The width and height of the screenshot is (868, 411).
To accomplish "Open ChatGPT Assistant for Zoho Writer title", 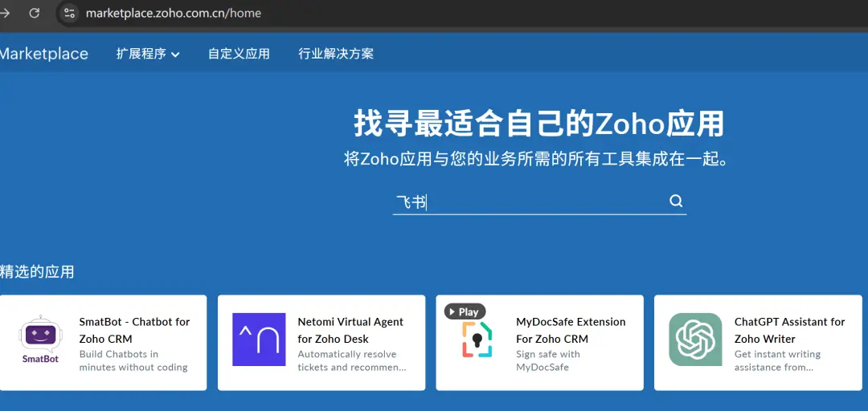I will coord(789,330).
